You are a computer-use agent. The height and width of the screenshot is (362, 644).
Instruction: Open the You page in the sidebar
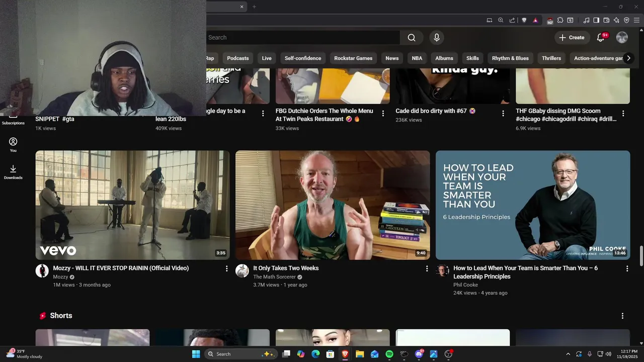pos(13,145)
